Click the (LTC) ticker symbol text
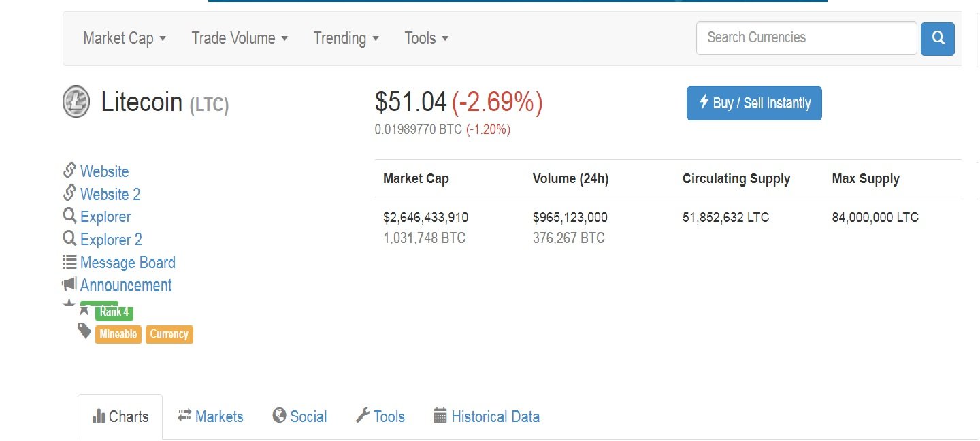This screenshot has height=441, width=980. 208,105
